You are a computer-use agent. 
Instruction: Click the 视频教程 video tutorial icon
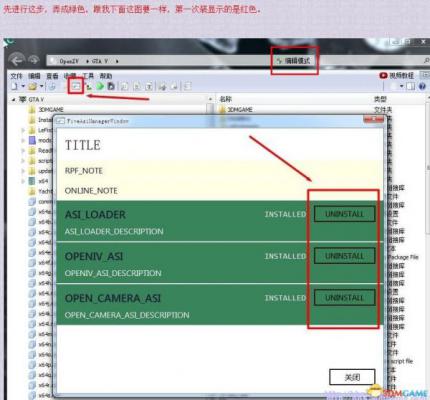click(x=383, y=76)
